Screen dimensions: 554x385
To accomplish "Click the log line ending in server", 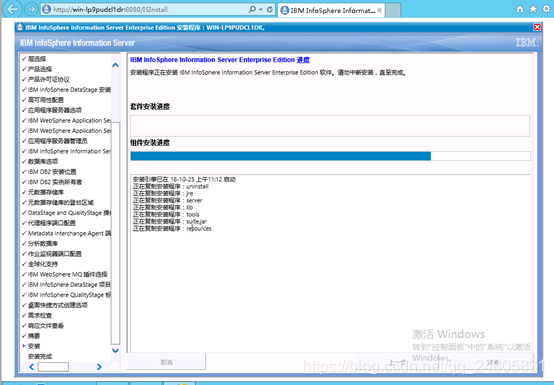I will pyautogui.click(x=167, y=200).
